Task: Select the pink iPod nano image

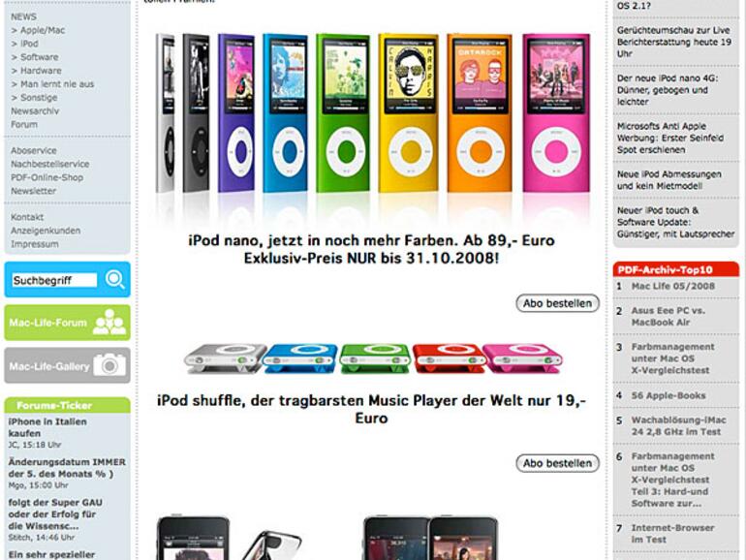Action: (556, 112)
